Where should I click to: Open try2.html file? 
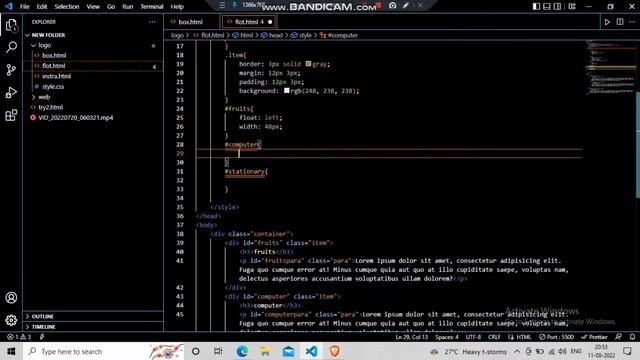[51, 107]
